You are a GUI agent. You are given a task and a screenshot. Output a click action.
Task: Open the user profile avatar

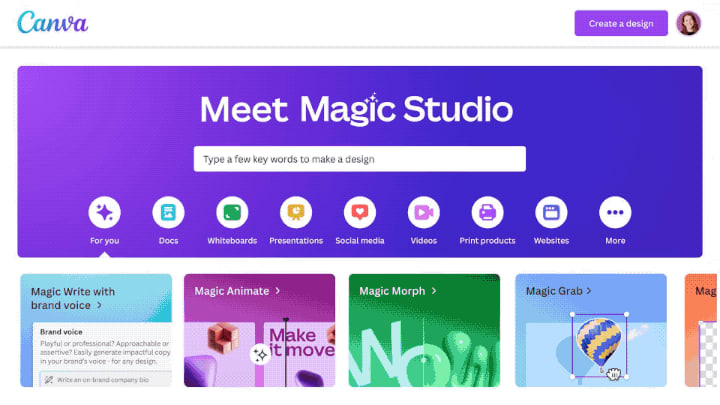(688, 23)
